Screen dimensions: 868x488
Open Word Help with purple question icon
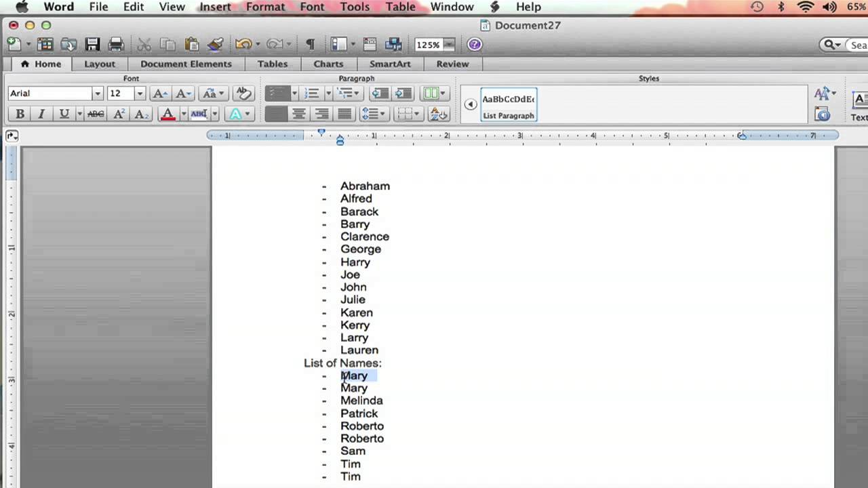point(475,45)
